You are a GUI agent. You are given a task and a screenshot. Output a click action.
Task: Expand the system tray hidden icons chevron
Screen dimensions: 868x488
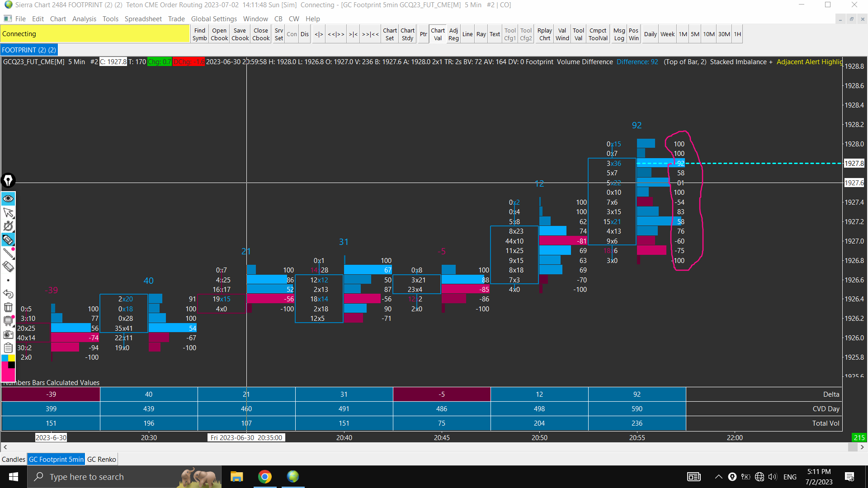tap(718, 477)
